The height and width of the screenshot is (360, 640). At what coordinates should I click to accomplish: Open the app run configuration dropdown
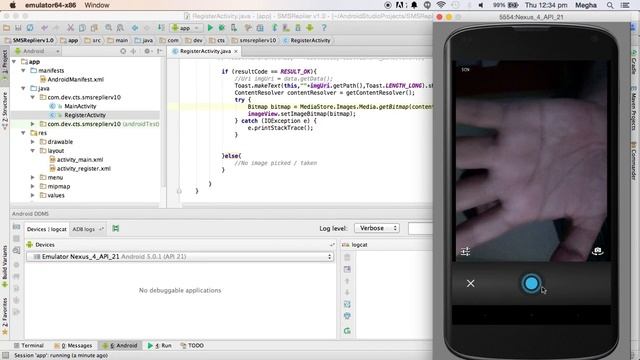pyautogui.click(x=186, y=28)
